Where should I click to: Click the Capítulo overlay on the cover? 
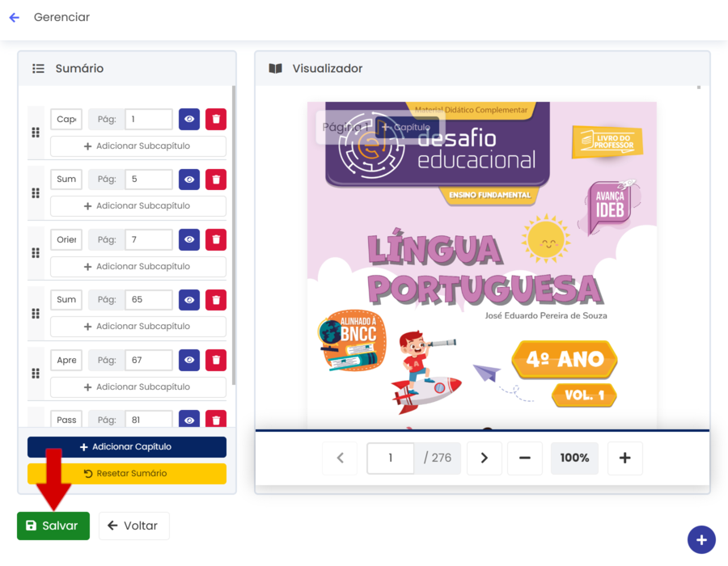(406, 127)
